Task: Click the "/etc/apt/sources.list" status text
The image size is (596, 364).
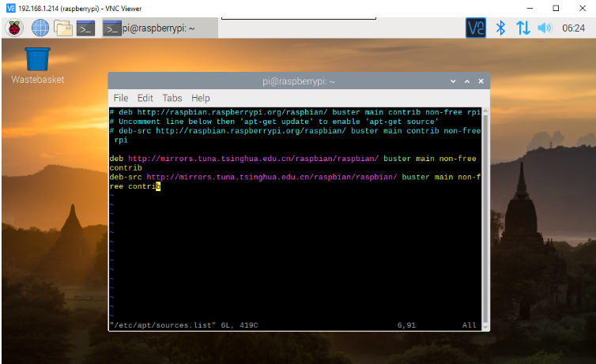Action: pos(163,325)
